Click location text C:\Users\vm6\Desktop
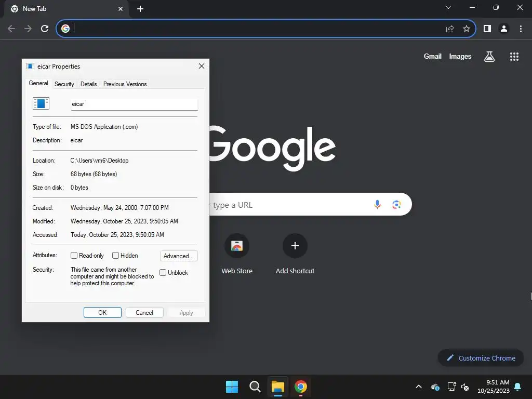Viewport: 532px width, 399px height. click(x=99, y=161)
